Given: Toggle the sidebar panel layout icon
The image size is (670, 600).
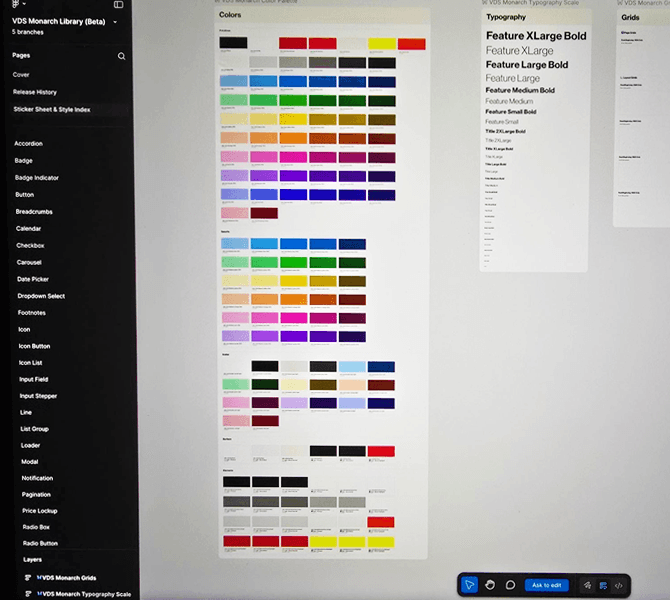Looking at the screenshot, I should click(118, 5).
